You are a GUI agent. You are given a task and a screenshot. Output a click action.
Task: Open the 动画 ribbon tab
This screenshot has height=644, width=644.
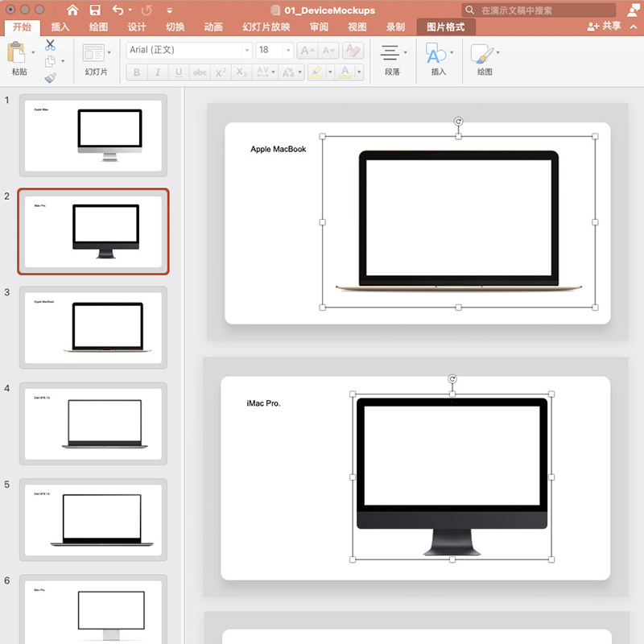click(213, 27)
